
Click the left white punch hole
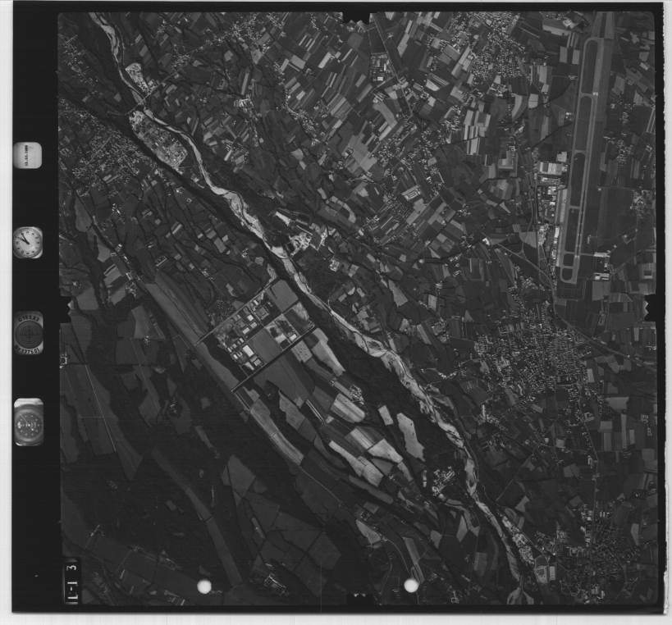(x=204, y=586)
